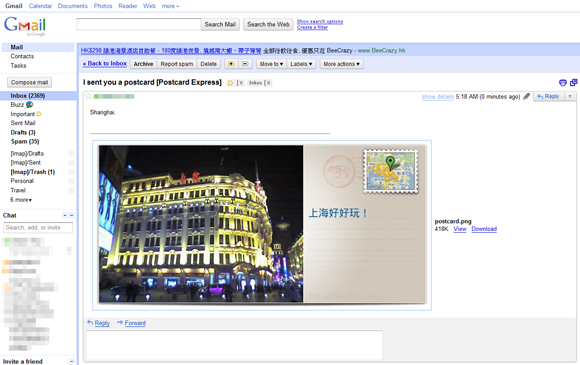Remove the importance marker with X
The width and height of the screenshot is (580, 365).
coord(240,83)
